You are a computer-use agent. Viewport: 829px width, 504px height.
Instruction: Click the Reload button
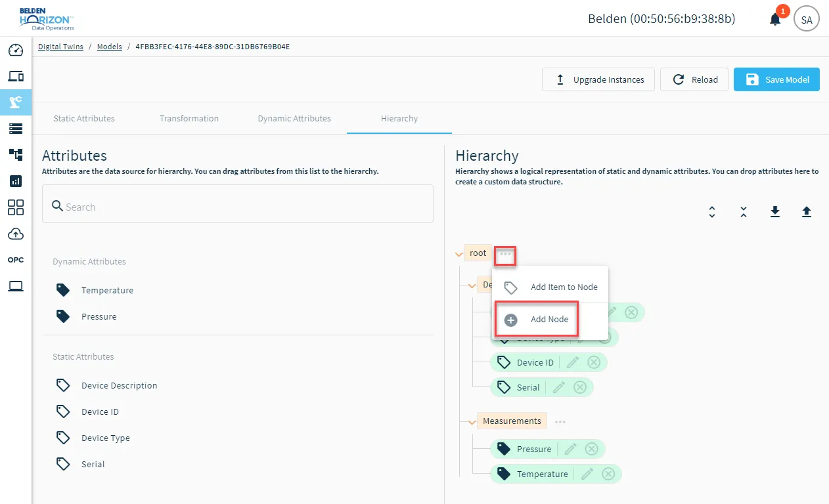694,79
